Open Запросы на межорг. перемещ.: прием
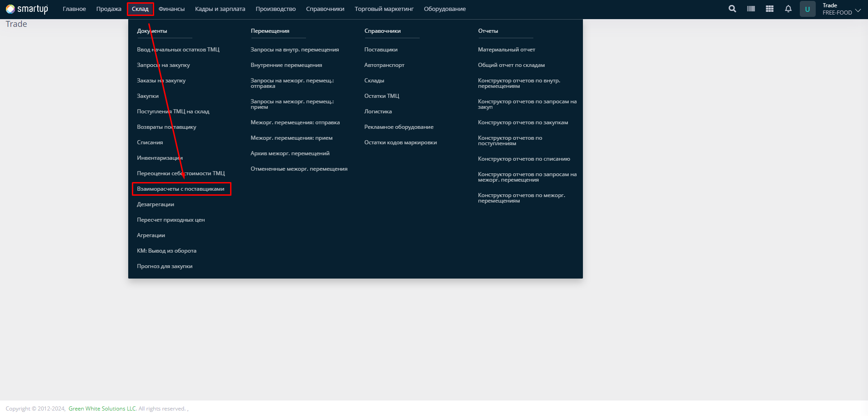 (292, 104)
